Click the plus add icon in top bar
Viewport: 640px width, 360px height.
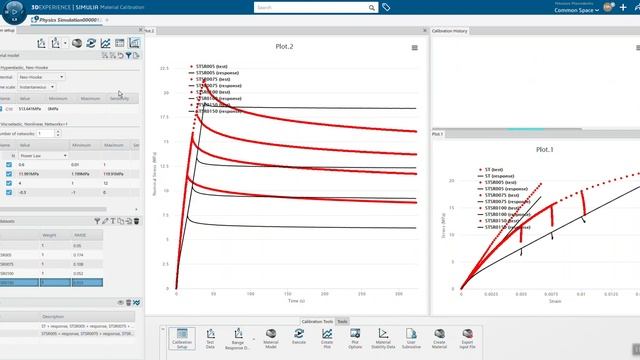pyautogui.click(x=623, y=7)
